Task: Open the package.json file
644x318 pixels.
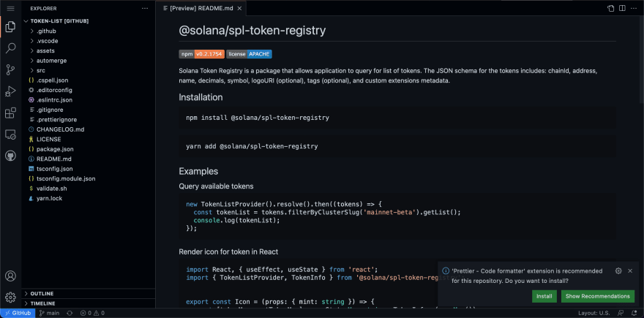Action: tap(89, 149)
